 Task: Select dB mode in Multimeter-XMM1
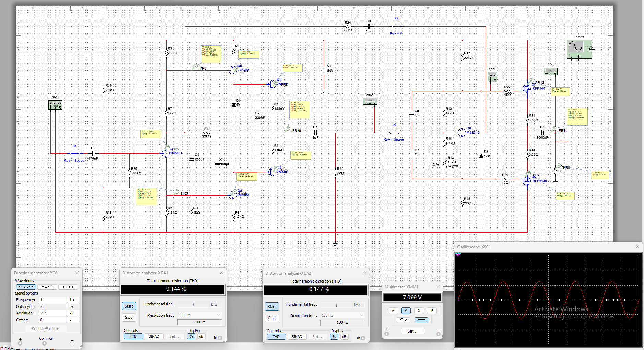(x=431, y=311)
